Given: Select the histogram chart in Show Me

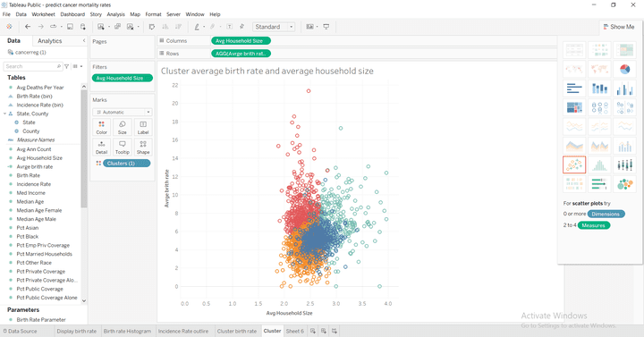Looking at the screenshot, I should click(599, 165).
